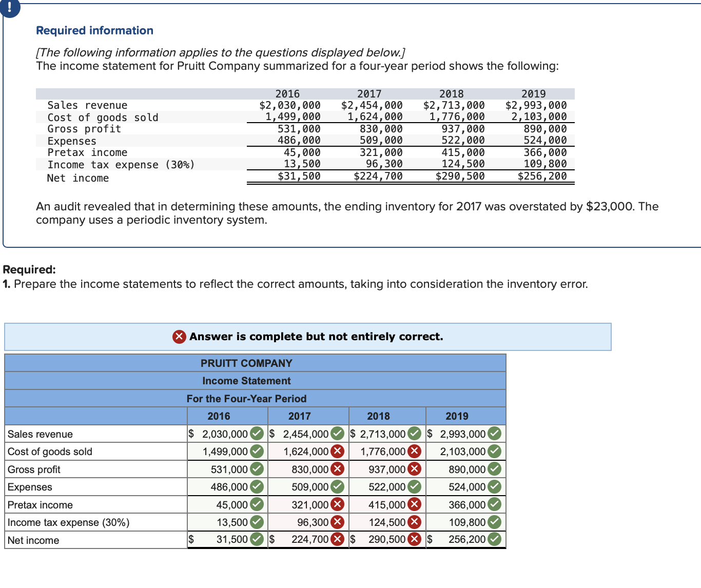
Task: Click the 'Required information' heading
Action: click(94, 30)
